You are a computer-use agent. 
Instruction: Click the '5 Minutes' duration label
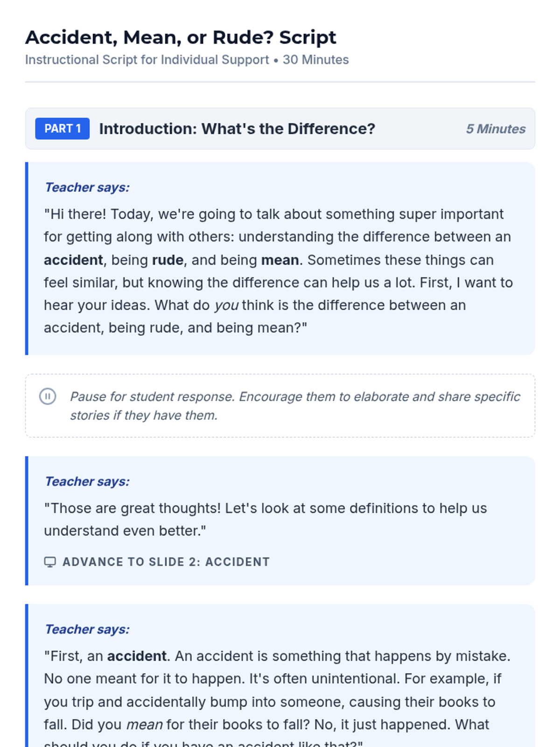click(496, 129)
